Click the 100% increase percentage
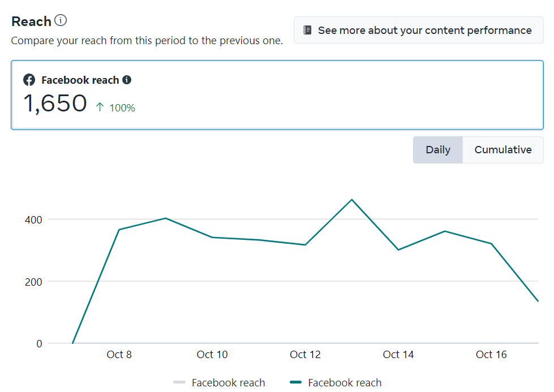The width and height of the screenshot is (554, 392). [x=122, y=107]
